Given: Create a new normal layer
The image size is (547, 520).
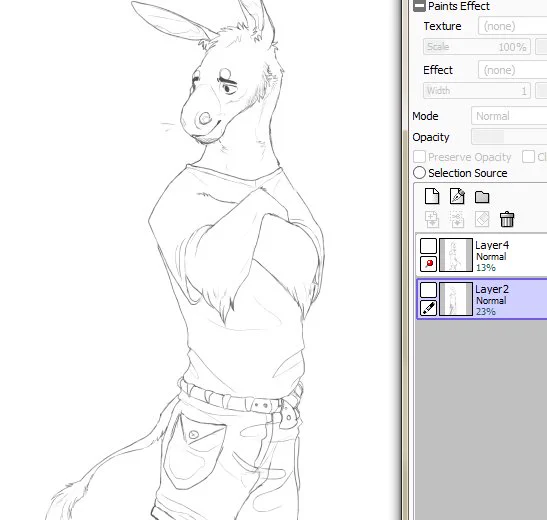Looking at the screenshot, I should [432, 196].
